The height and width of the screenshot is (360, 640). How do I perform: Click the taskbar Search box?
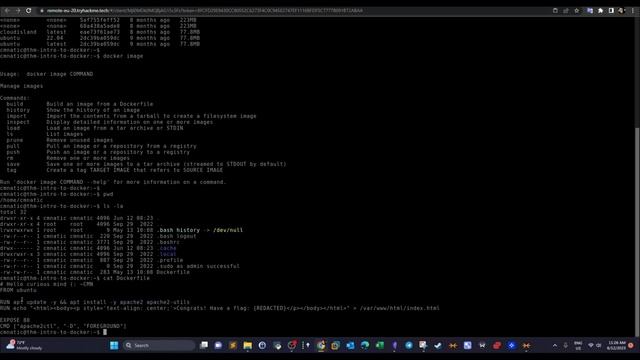click(x=158, y=345)
